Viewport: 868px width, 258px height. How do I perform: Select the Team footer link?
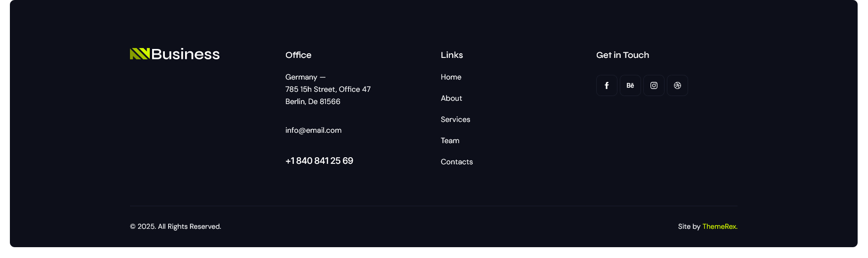click(450, 141)
